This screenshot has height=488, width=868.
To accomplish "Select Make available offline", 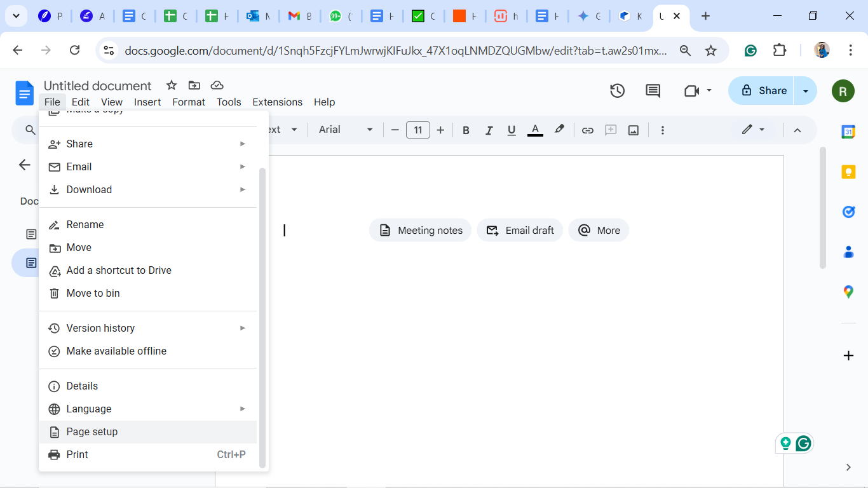I will pos(147,351).
